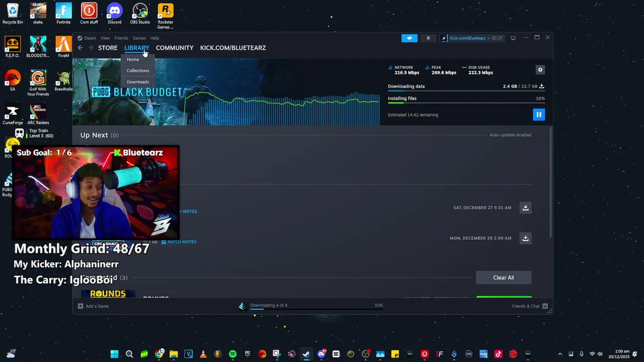Open download settings gear icon
Viewport: 644px width, 362px height.
540,70
